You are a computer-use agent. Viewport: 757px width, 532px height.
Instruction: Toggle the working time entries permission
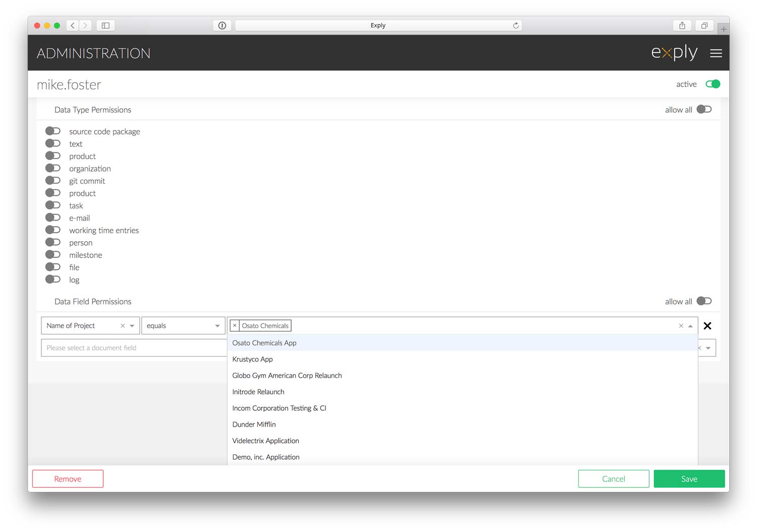pyautogui.click(x=53, y=230)
